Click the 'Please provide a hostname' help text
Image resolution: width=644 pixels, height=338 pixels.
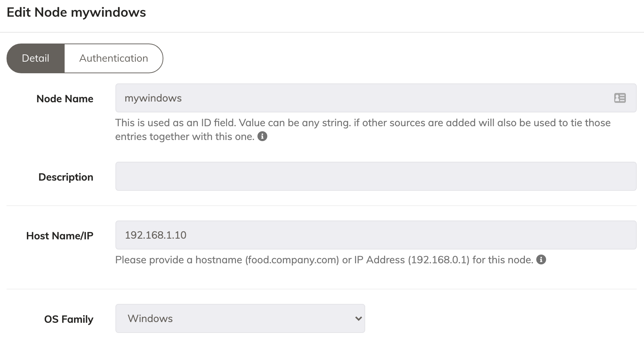pyautogui.click(x=324, y=260)
